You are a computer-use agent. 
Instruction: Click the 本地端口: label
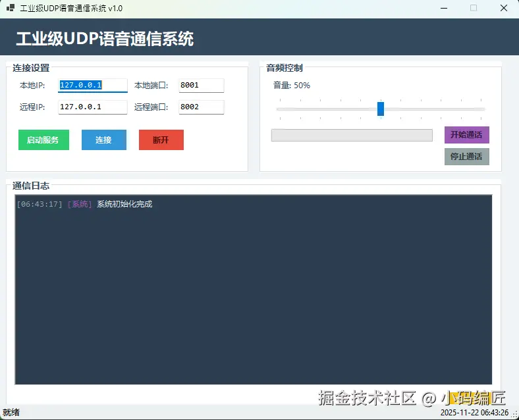click(151, 86)
